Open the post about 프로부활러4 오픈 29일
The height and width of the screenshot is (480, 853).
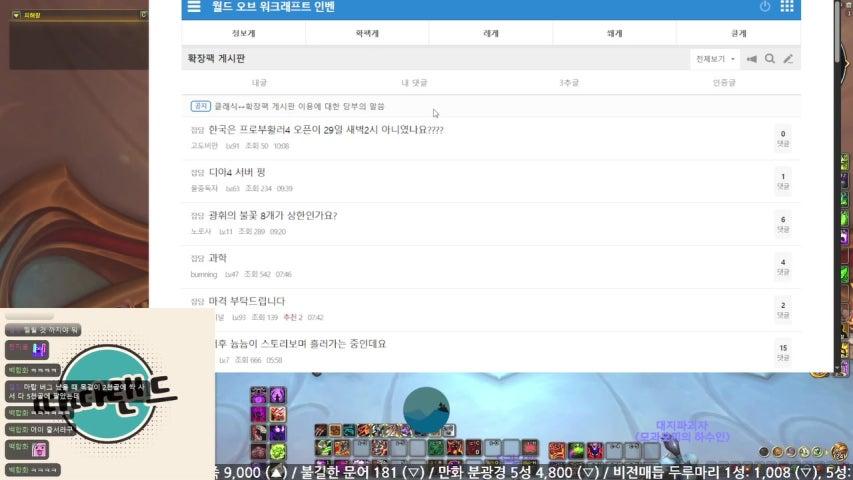[x=326, y=130]
